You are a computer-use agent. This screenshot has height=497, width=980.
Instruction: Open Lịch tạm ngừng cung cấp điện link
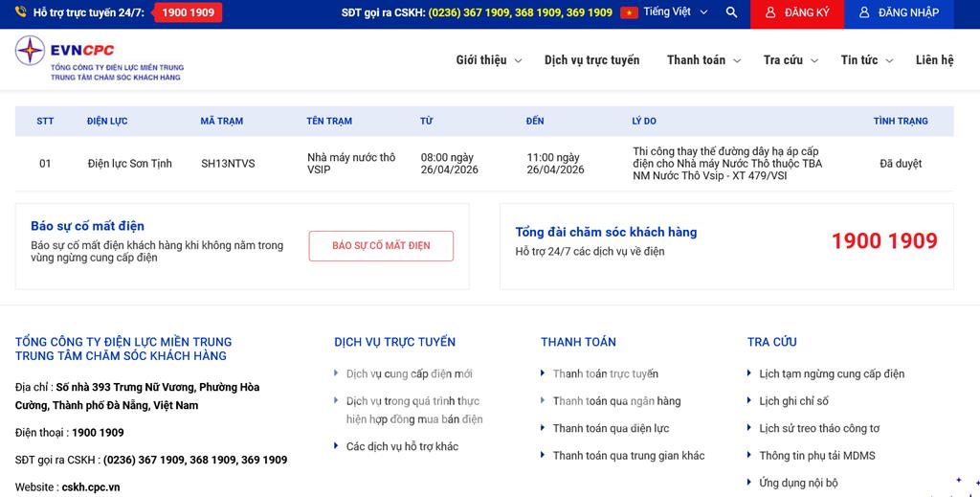coord(831,373)
